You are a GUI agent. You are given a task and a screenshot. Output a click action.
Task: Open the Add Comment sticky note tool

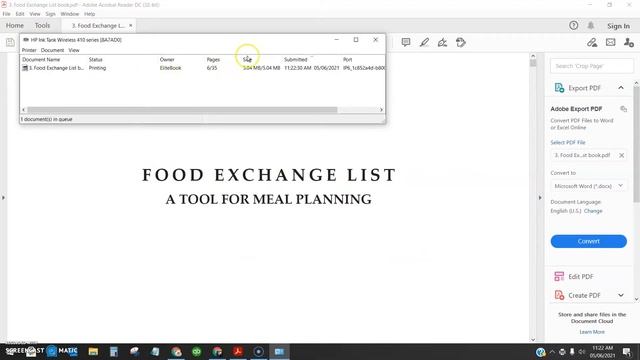click(406, 42)
